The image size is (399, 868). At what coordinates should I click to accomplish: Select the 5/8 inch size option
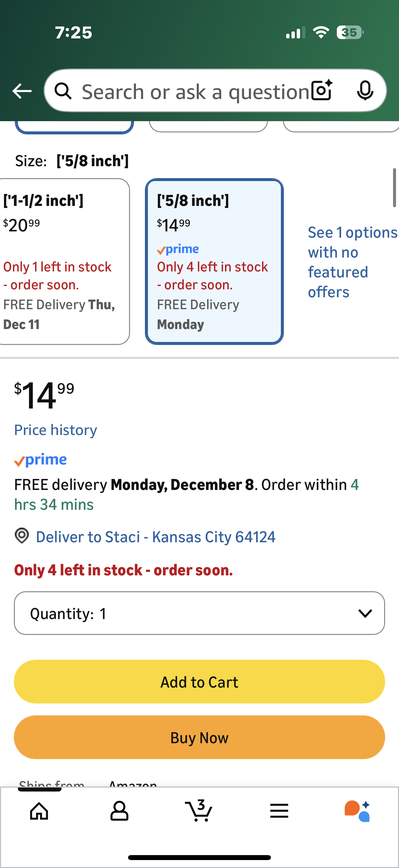(x=214, y=262)
